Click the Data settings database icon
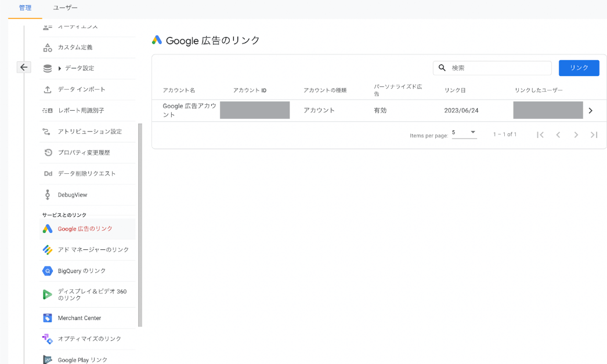607x364 pixels. coord(47,68)
